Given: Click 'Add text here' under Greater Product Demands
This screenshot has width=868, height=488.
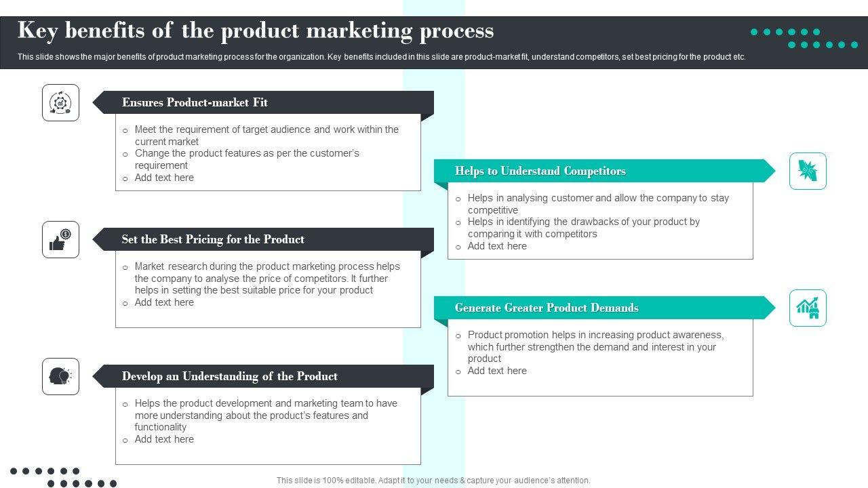Looking at the screenshot, I should click(497, 371).
